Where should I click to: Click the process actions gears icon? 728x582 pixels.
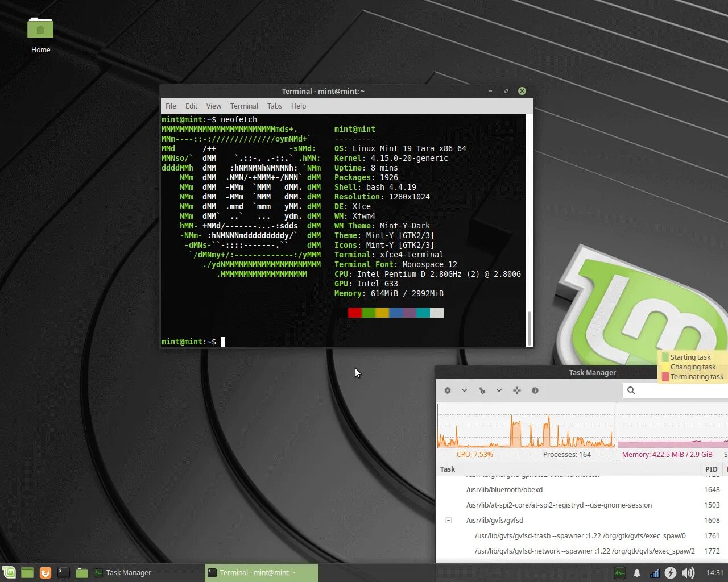pos(482,390)
